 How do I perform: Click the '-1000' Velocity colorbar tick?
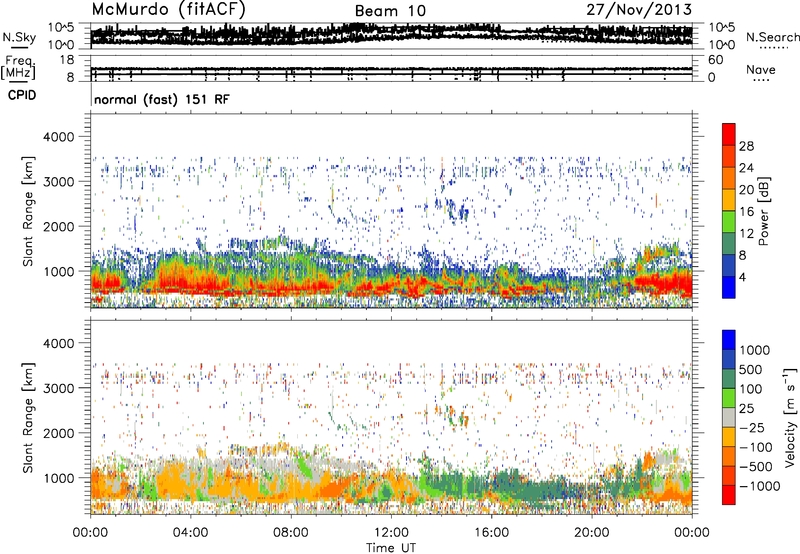(759, 486)
